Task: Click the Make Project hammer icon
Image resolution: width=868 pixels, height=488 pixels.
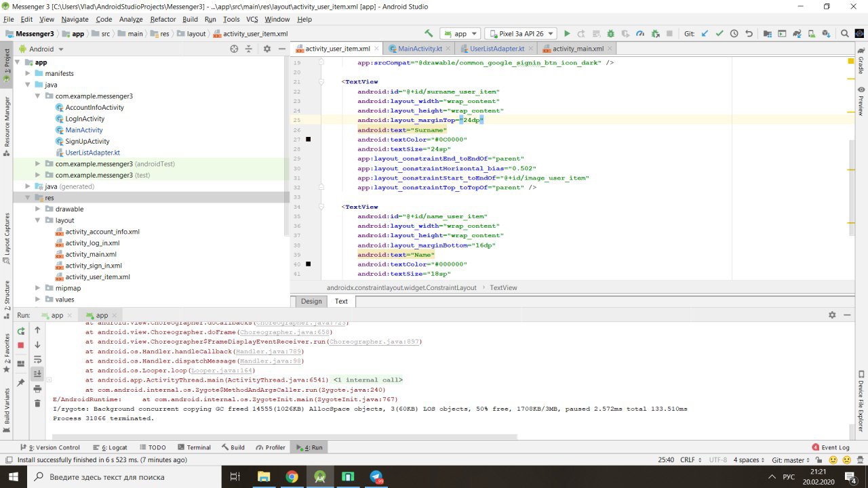Action: [x=429, y=33]
